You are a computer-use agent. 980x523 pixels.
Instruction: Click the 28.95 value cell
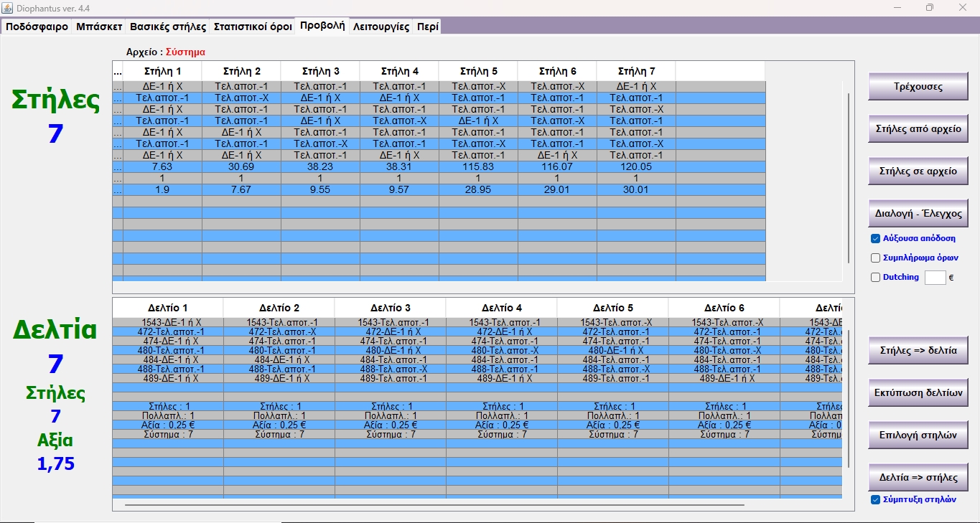click(x=478, y=189)
